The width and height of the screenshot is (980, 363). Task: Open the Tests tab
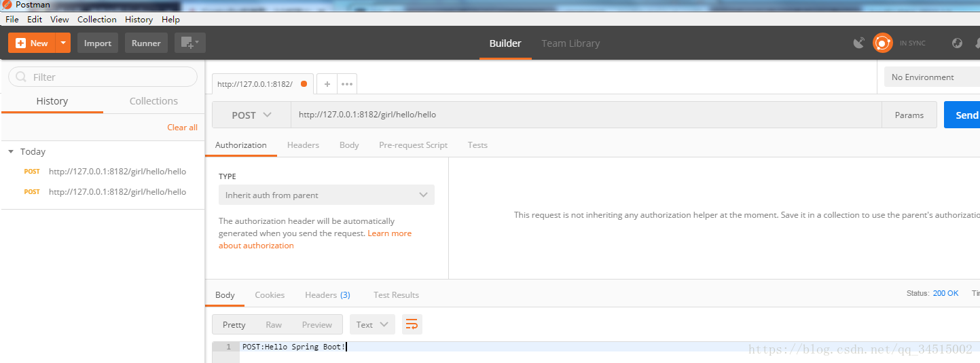point(477,145)
